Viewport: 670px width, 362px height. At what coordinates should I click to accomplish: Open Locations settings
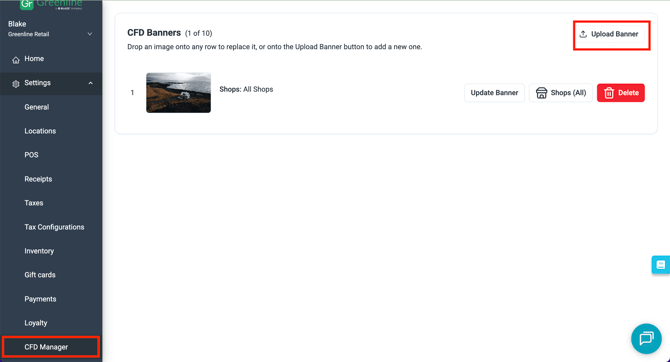40,131
